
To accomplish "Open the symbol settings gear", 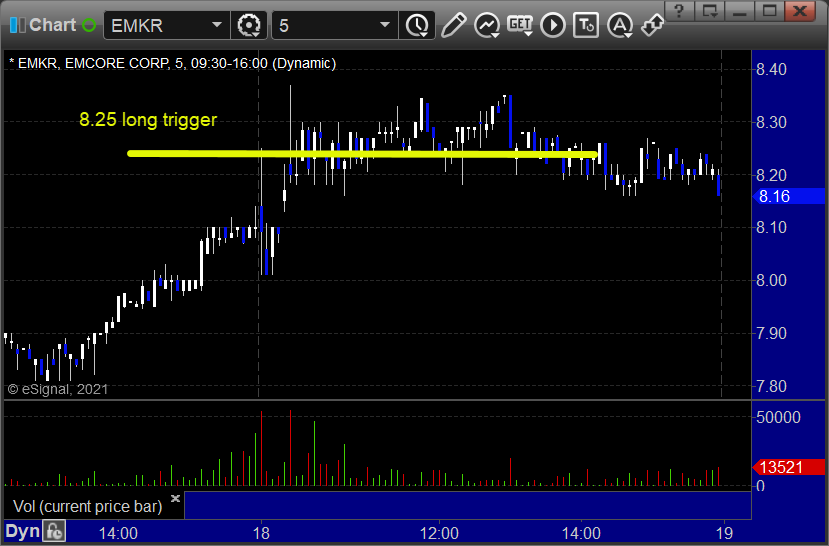I will [249, 25].
